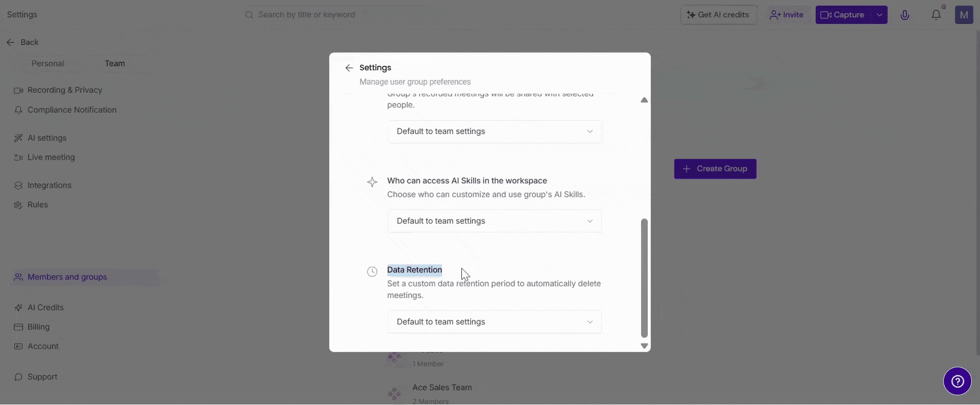
Task: Open the user profile avatar M
Action: [x=964, y=15]
